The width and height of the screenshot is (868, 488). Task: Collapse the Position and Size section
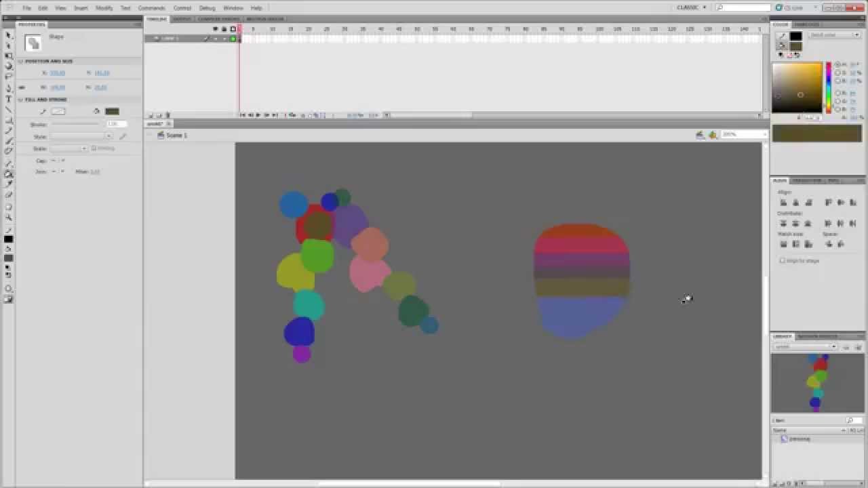click(20, 62)
